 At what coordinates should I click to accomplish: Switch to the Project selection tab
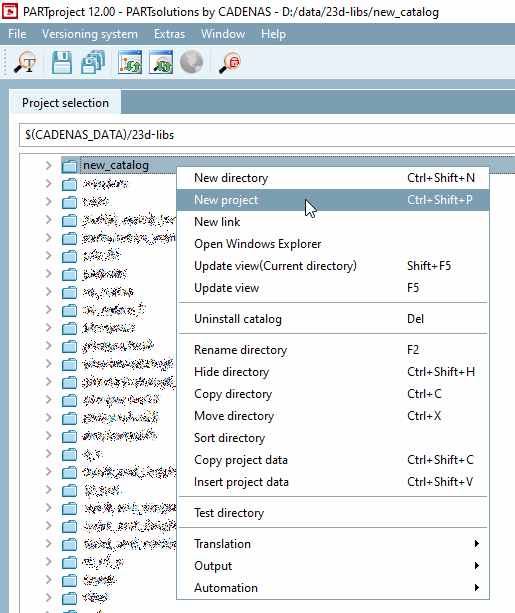click(65, 103)
